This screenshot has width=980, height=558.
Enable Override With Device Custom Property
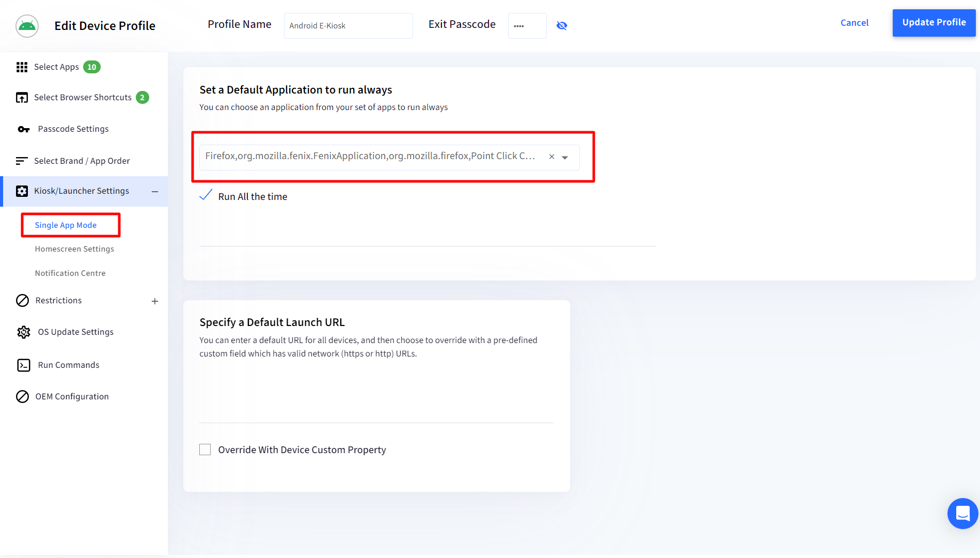(x=205, y=450)
